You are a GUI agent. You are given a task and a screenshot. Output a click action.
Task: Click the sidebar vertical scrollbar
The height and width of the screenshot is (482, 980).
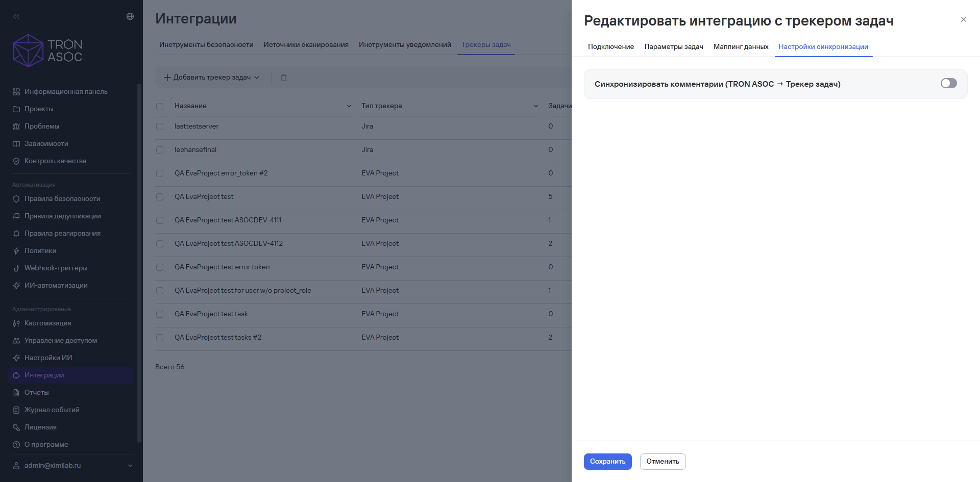[139, 263]
